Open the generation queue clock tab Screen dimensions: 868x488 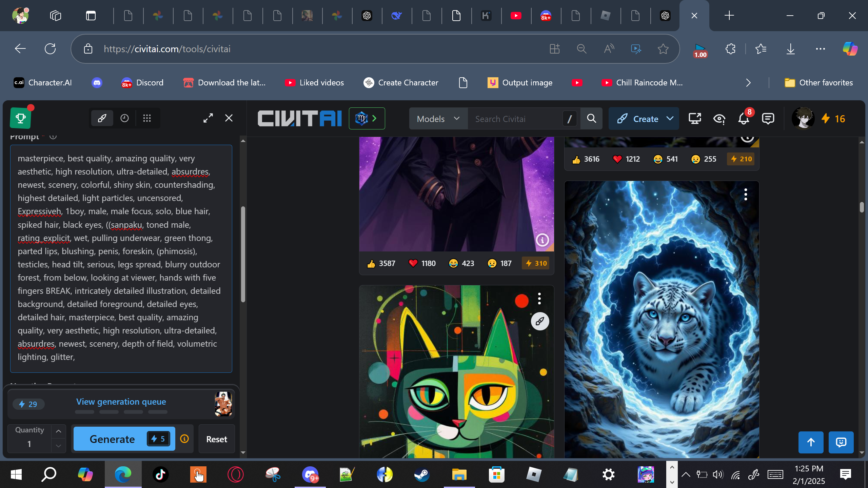click(x=124, y=118)
